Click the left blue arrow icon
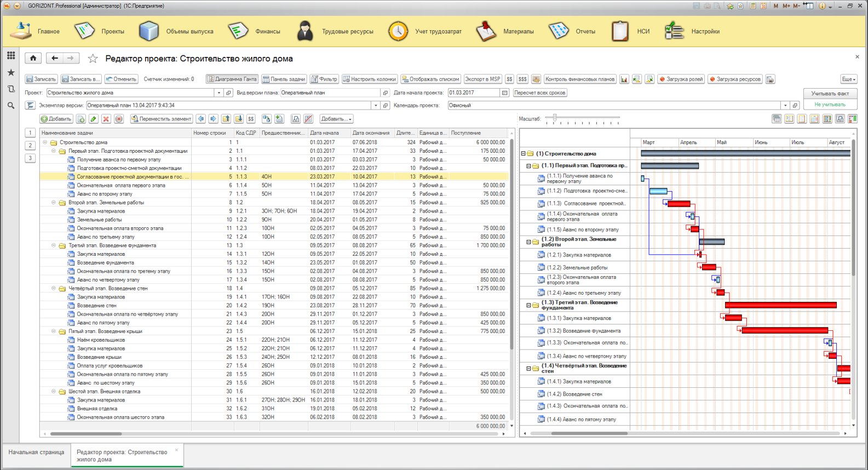 pos(201,119)
